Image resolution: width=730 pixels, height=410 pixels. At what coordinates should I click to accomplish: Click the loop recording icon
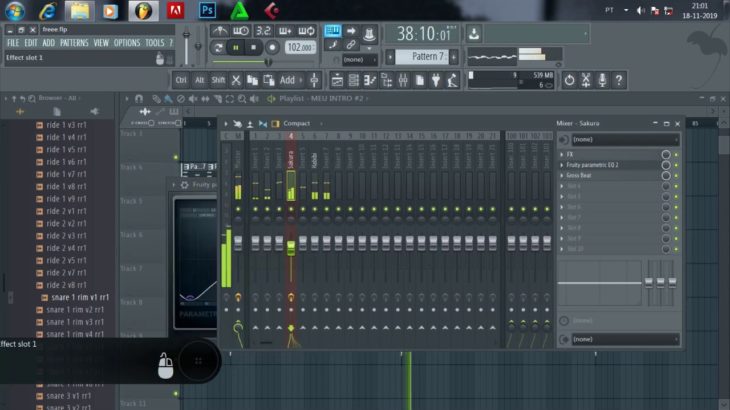pyautogui.click(x=306, y=31)
